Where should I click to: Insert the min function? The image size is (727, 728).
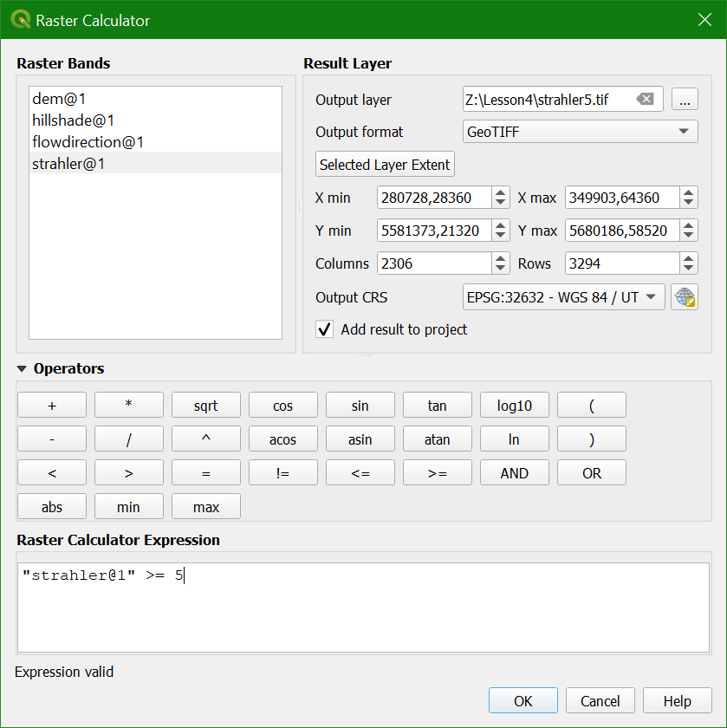[x=128, y=506]
